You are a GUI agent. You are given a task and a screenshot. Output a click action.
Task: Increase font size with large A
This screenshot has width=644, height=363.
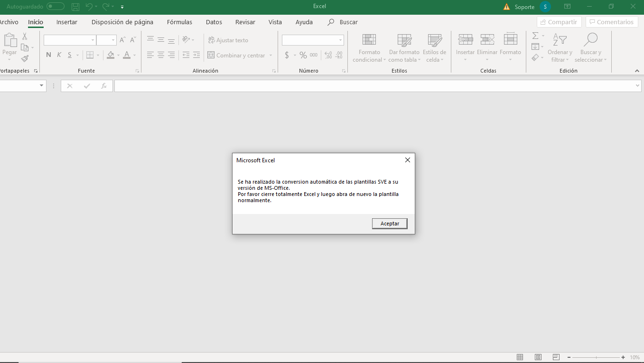click(122, 40)
